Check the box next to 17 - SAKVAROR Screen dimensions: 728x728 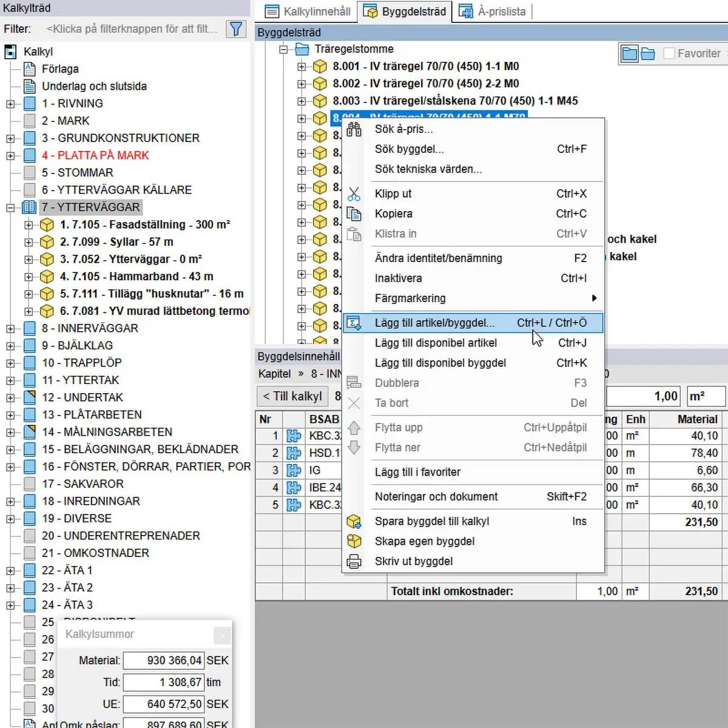[x=29, y=484]
